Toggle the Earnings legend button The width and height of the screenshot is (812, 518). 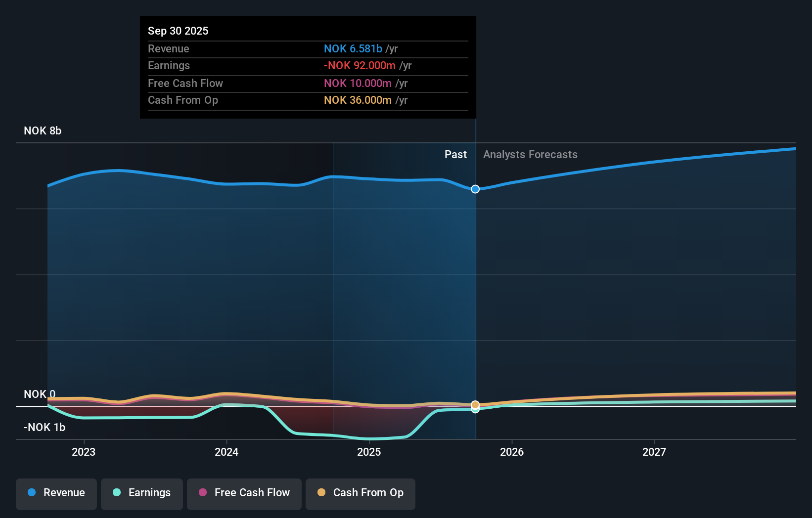(142, 494)
